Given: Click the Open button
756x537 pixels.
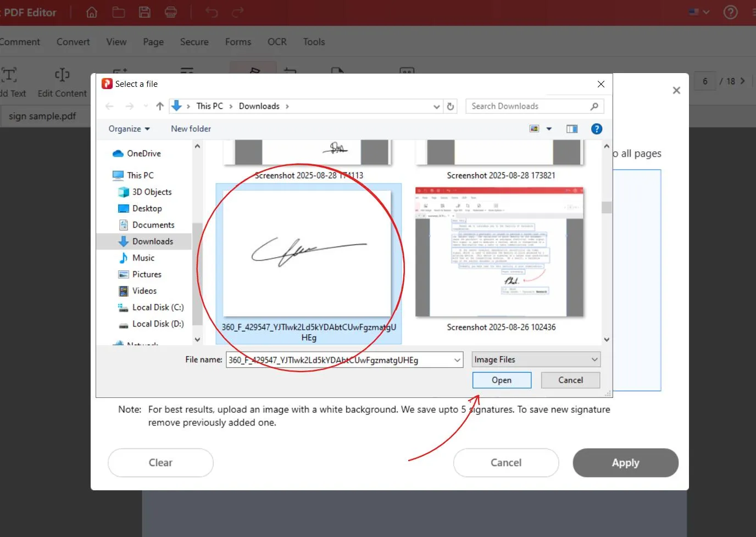Looking at the screenshot, I should 501,380.
